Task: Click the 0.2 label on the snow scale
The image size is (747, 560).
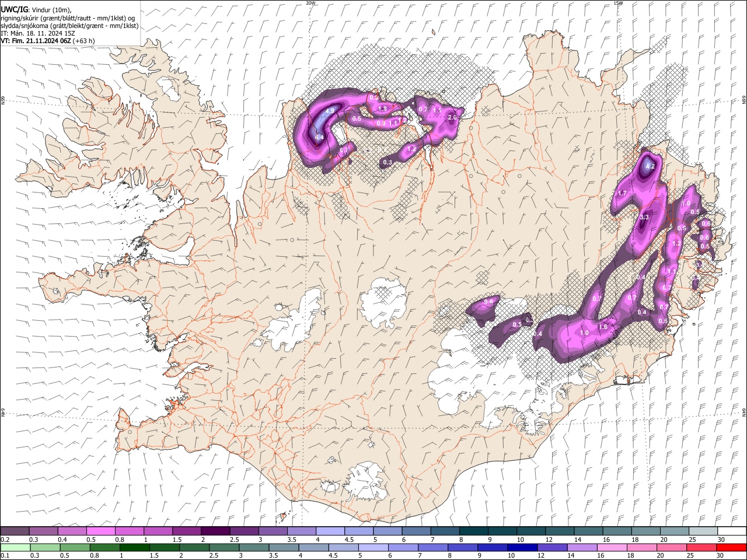Action: point(5,540)
